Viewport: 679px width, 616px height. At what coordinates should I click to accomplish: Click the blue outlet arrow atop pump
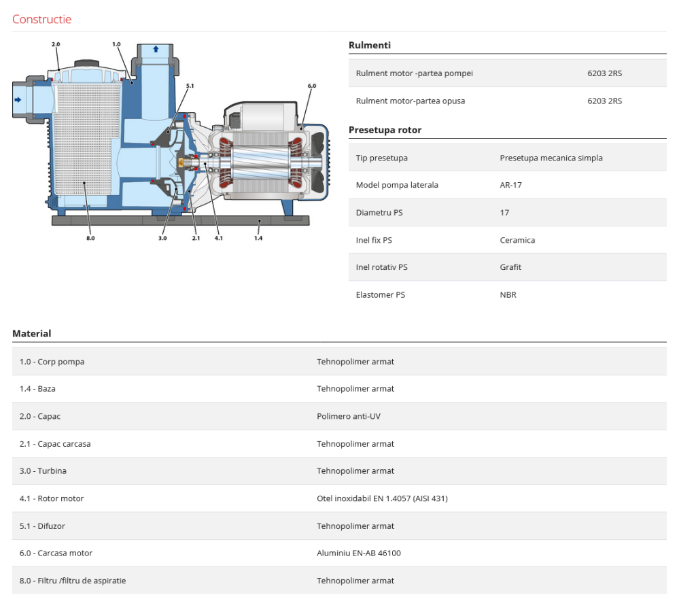coord(156,49)
